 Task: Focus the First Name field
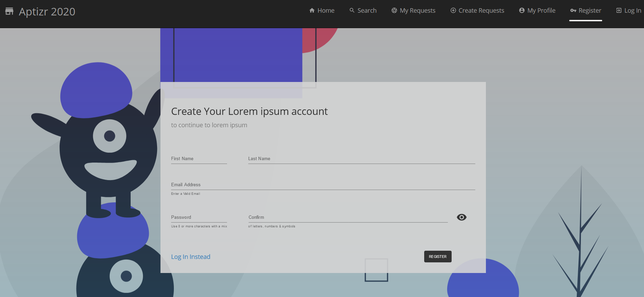coord(199,159)
